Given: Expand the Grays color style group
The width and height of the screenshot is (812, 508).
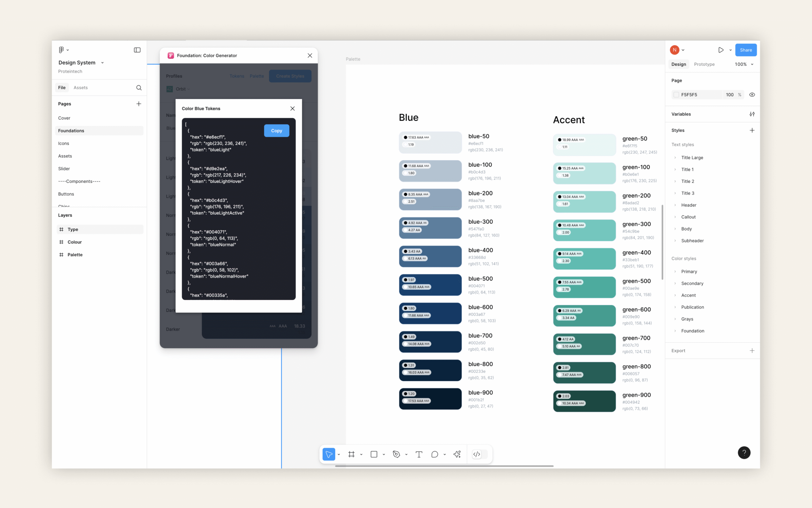Looking at the screenshot, I should tap(675, 319).
